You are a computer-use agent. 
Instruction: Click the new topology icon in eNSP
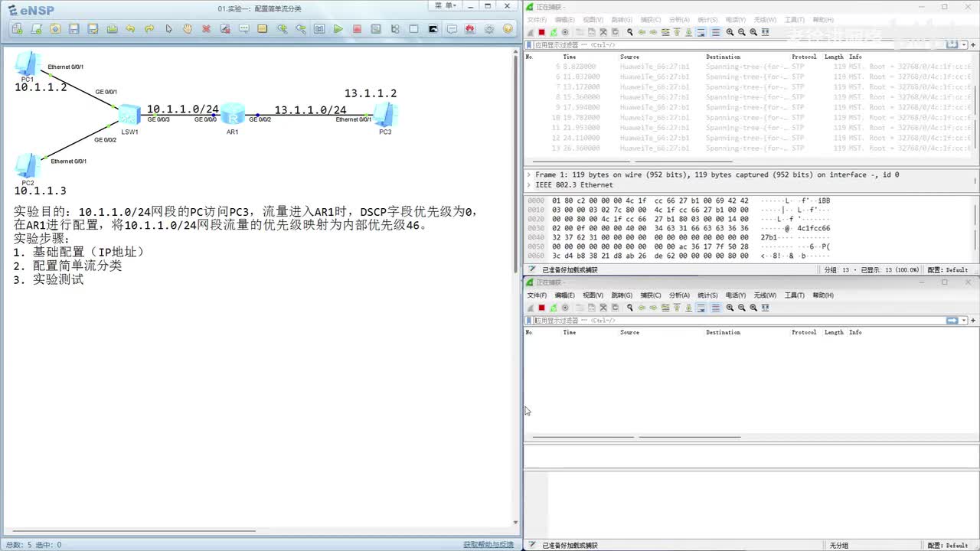tap(17, 29)
